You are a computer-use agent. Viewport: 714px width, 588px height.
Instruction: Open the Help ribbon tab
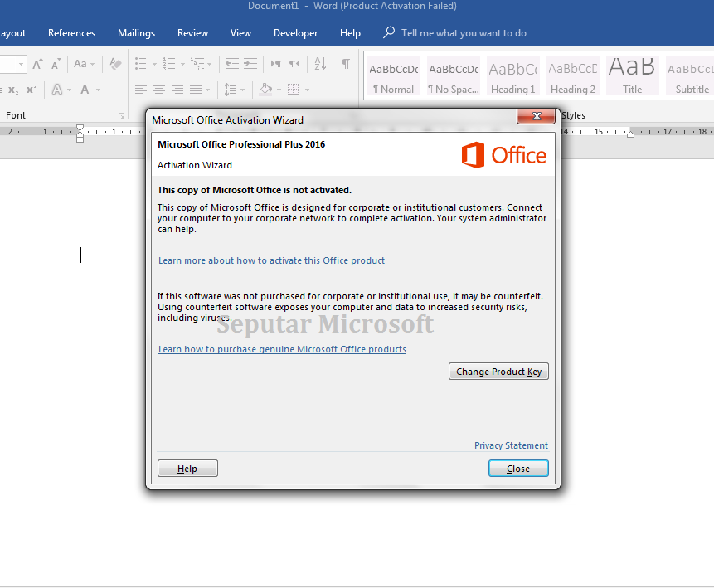350,33
